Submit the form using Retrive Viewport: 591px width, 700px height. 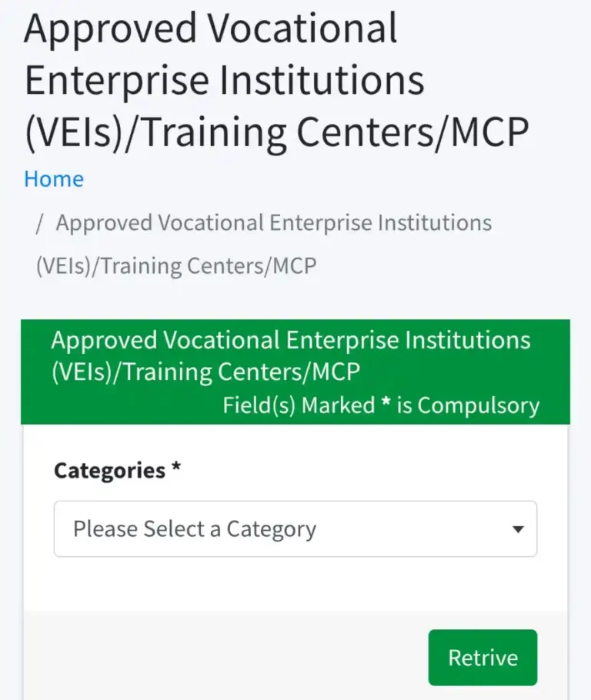pyautogui.click(x=482, y=657)
